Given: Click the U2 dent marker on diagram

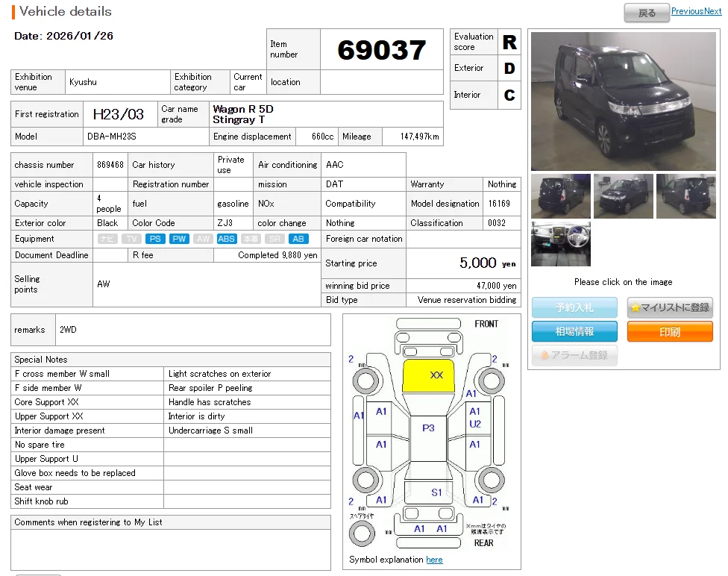Looking at the screenshot, I should [x=475, y=424].
